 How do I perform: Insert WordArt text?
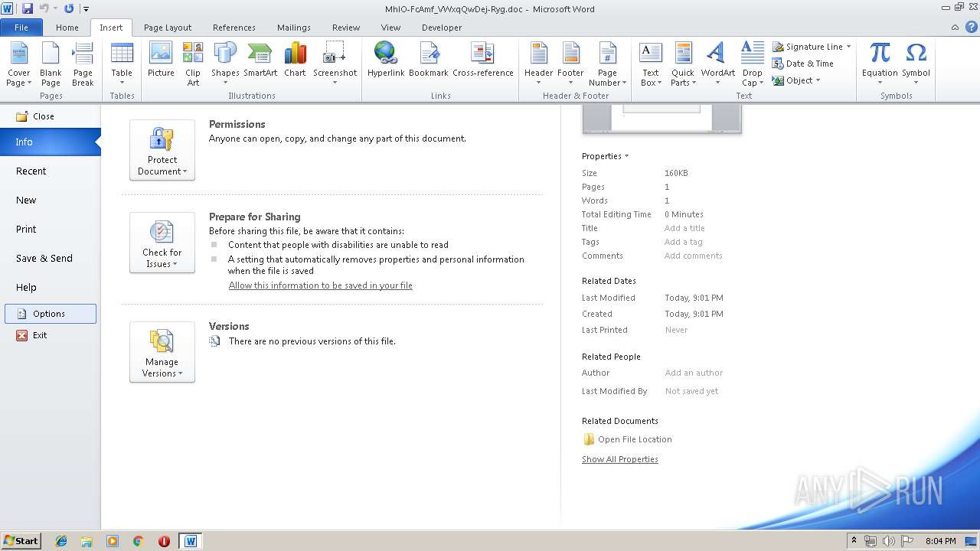[x=717, y=64]
